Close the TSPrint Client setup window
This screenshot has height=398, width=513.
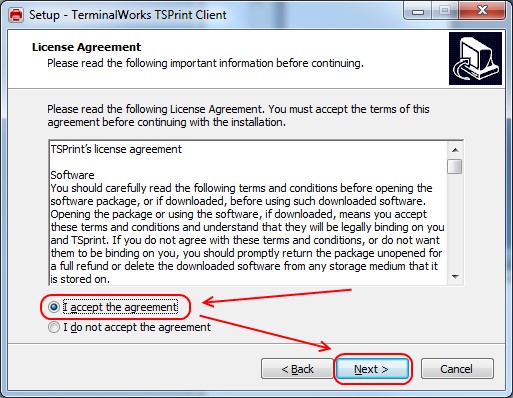coord(482,11)
